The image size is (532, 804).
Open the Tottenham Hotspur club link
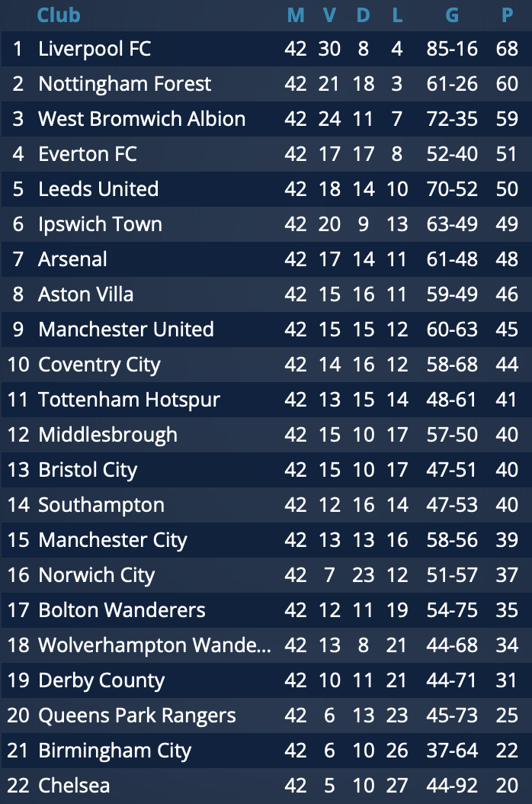coord(129,400)
